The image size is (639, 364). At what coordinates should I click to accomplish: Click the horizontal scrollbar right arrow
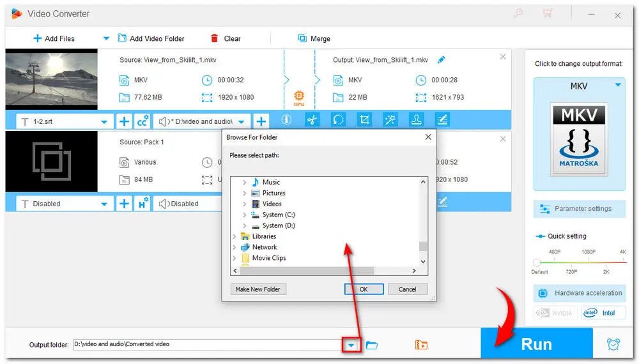[x=414, y=271]
